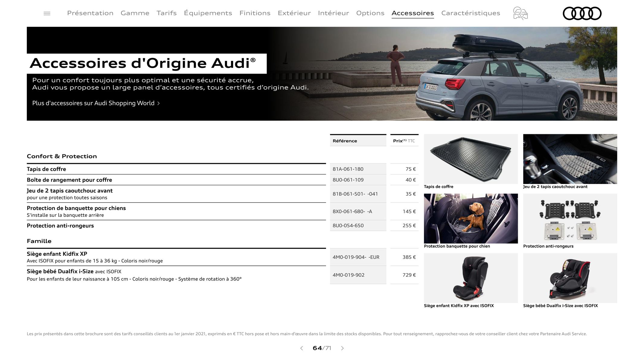Click 'Siège enfant Kidfix XP avec ISOFIX' caption
Screen dimensions: 644x362
click(459, 306)
